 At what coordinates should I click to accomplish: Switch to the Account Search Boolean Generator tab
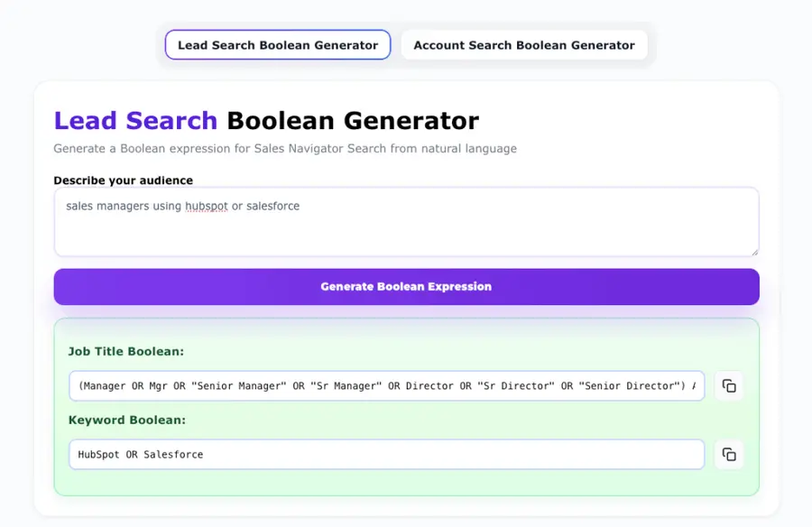pyautogui.click(x=524, y=44)
